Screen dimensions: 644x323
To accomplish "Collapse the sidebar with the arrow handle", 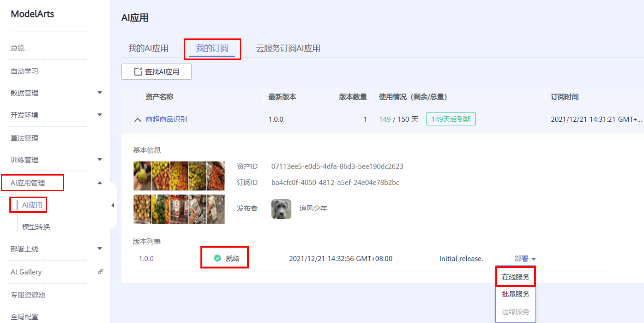I will pyautogui.click(x=113, y=205).
